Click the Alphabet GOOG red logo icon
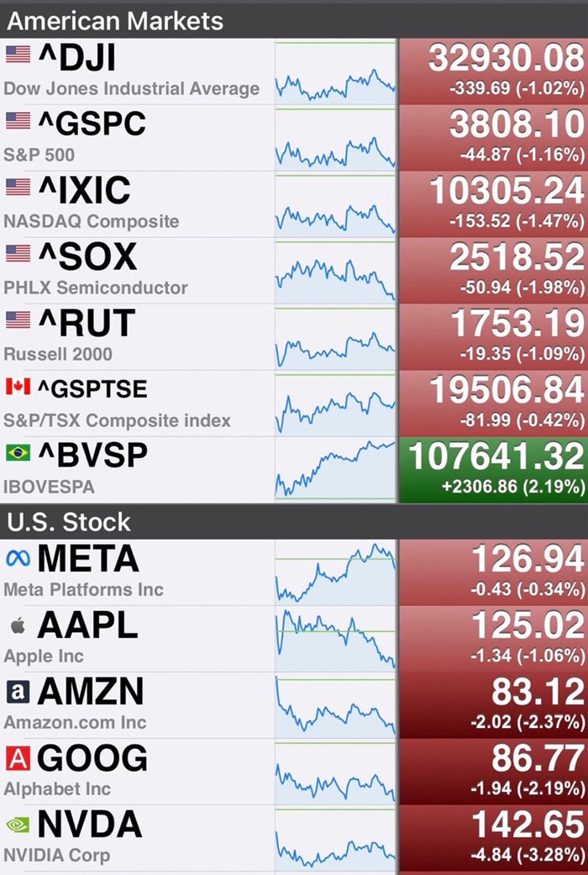Screen dimensions: 588x875 click(x=18, y=758)
